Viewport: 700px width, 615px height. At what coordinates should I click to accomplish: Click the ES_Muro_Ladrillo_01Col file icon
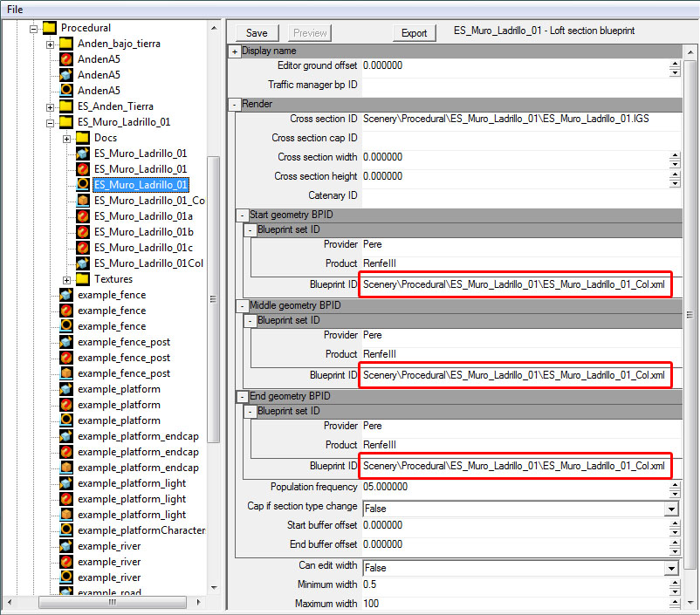pyautogui.click(x=83, y=263)
